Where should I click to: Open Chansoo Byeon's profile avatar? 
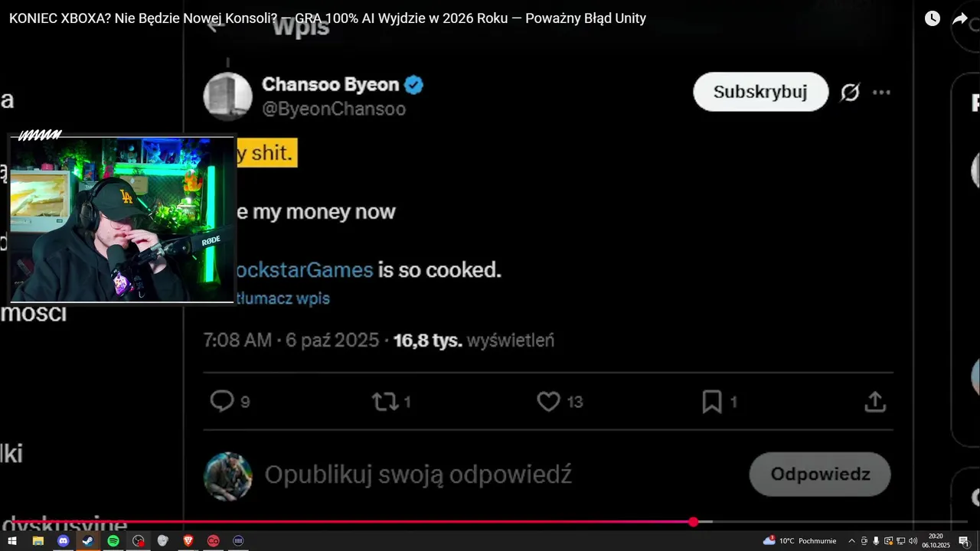[x=227, y=96]
